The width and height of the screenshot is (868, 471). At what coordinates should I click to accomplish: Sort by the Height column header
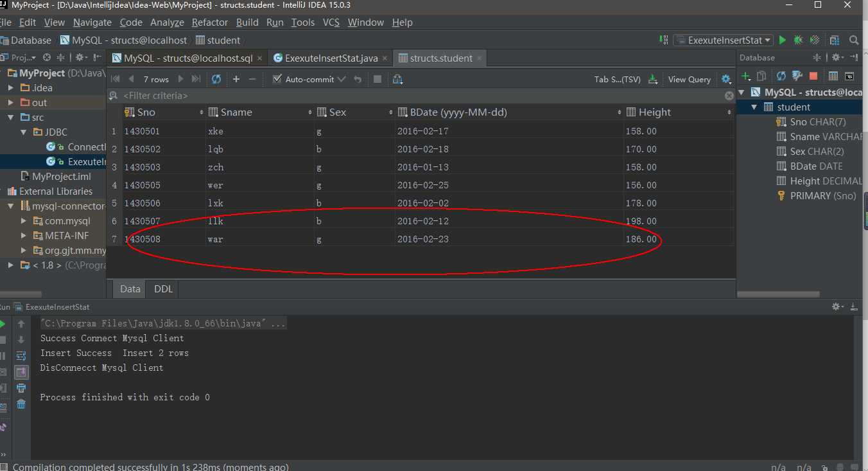point(678,112)
